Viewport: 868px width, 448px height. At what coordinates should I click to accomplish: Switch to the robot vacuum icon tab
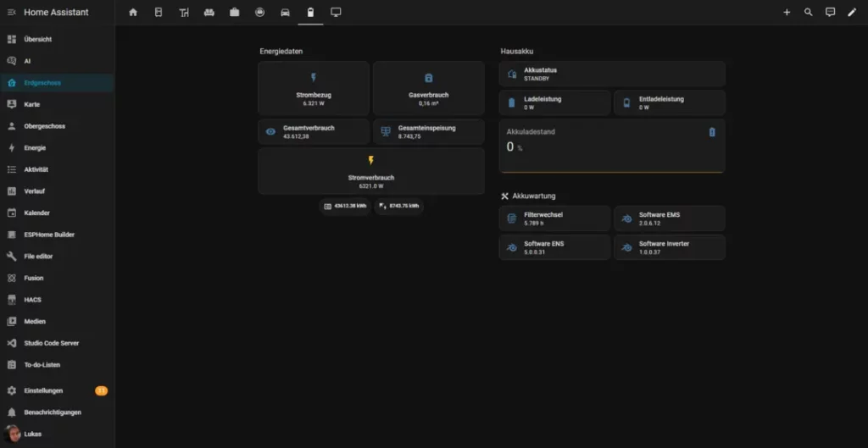(259, 12)
